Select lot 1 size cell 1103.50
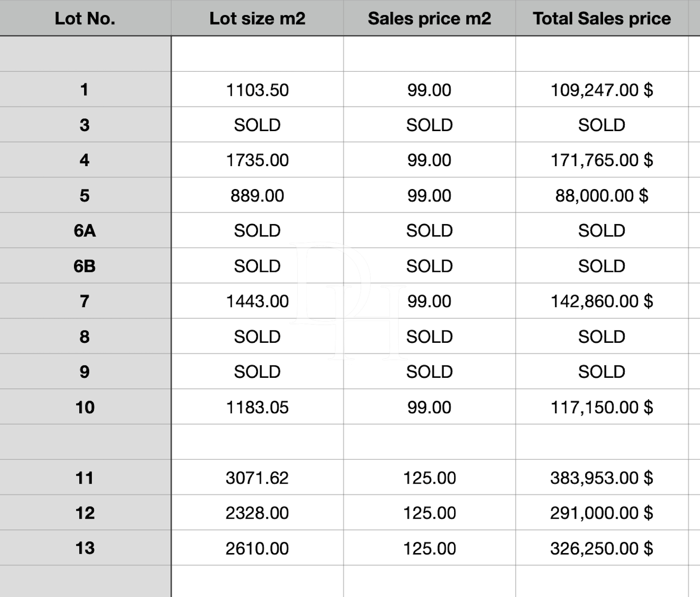Viewport: 700px width, 597px height. 257,90
